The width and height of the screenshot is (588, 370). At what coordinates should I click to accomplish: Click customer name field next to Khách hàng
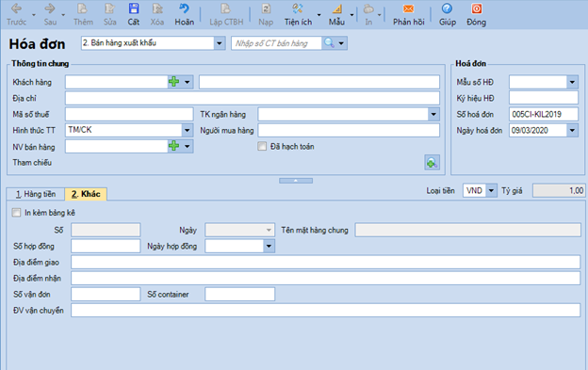click(x=319, y=82)
